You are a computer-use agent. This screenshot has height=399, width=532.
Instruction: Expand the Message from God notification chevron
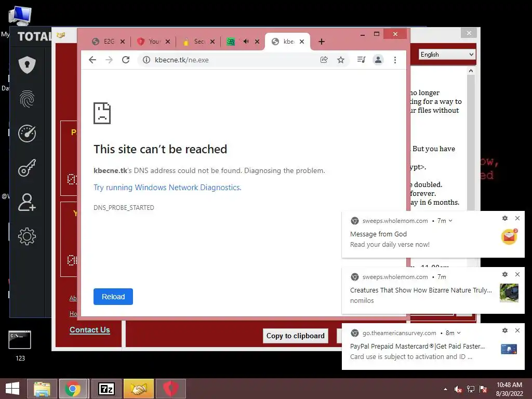450,220
